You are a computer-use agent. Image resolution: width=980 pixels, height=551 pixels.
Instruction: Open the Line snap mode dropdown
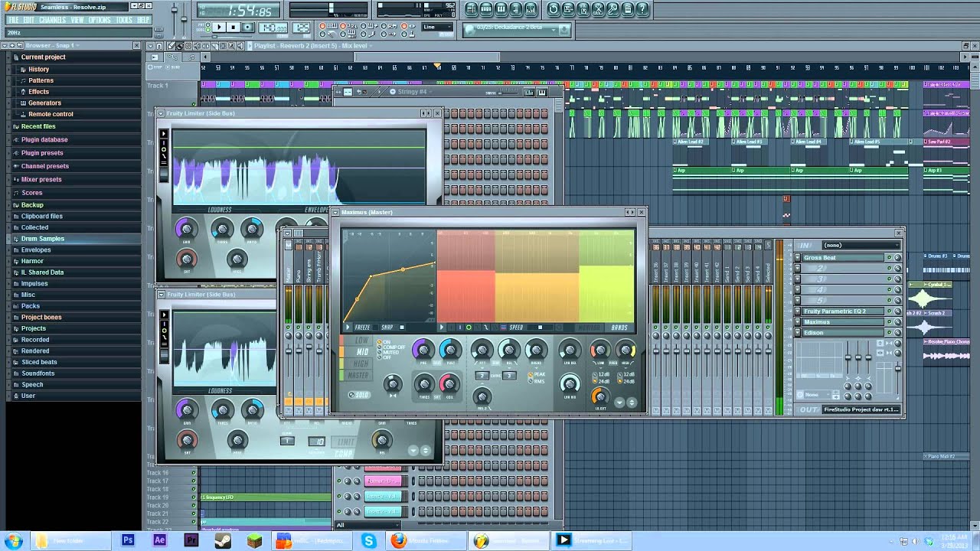438,28
